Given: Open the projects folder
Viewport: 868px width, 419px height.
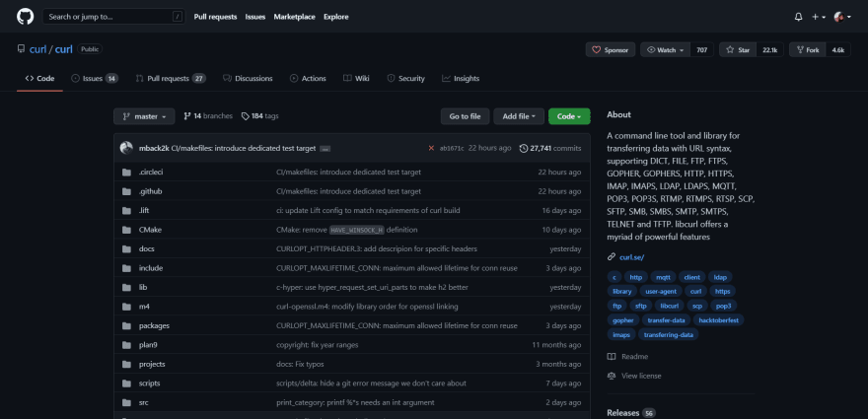Looking at the screenshot, I should 152,364.
